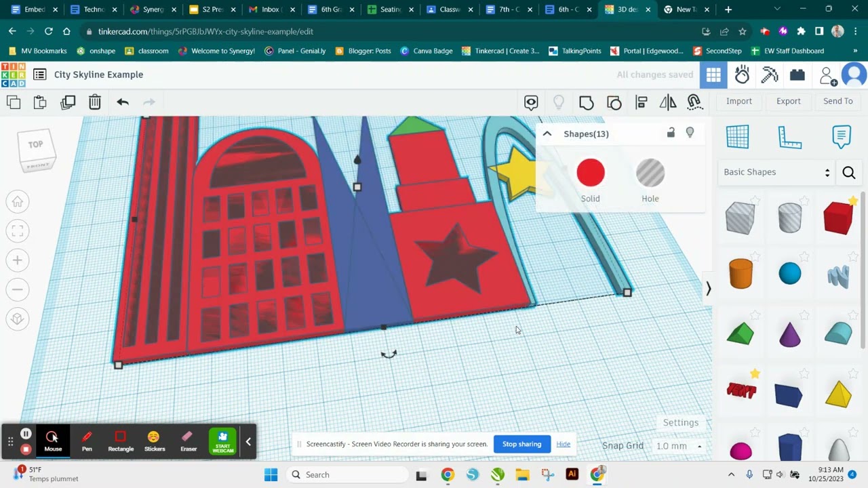Select the striped Hole swatch
This screenshot has height=488, width=868.
tap(650, 173)
